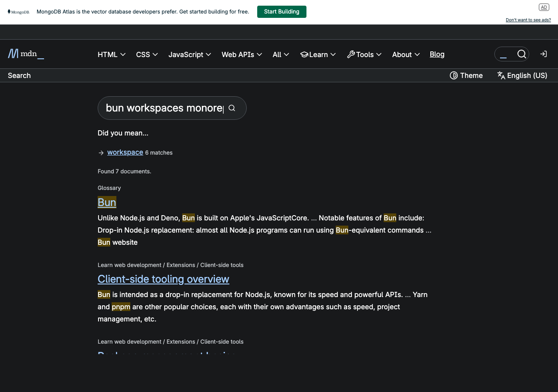
Task: Click the Tools wrench icon
Action: click(351, 54)
